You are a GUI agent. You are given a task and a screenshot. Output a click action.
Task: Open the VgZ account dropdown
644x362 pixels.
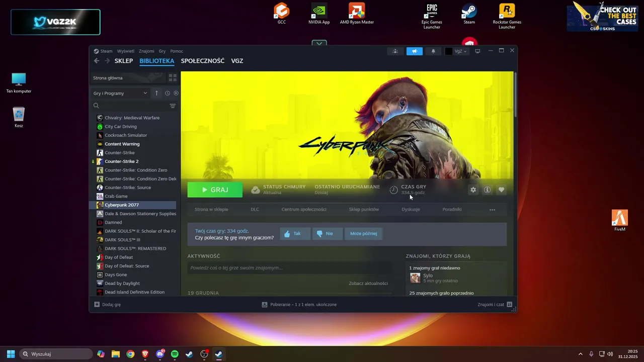pyautogui.click(x=456, y=51)
